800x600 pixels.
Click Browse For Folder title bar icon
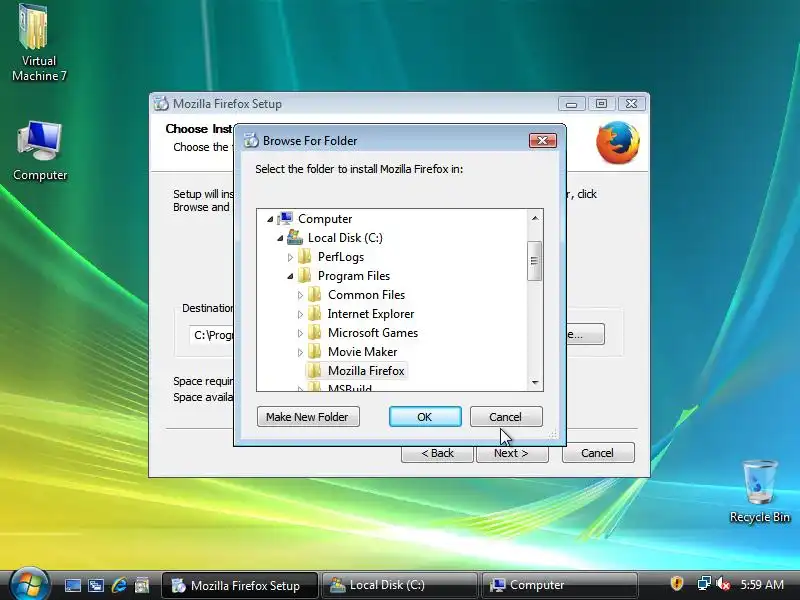pyautogui.click(x=251, y=140)
